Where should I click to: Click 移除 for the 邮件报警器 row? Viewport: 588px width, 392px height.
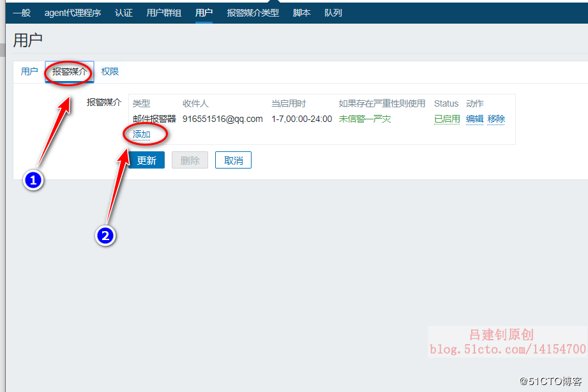(496, 119)
